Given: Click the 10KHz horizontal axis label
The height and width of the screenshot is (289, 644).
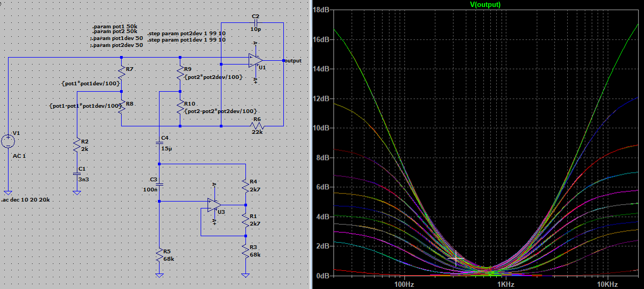Looking at the screenshot, I should click(x=607, y=285).
